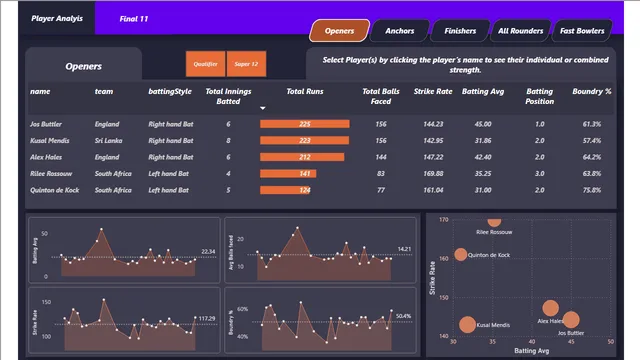640x360 pixels.
Task: Click Rilee Rossouw's Left hand Bat cell
Action: (168, 173)
